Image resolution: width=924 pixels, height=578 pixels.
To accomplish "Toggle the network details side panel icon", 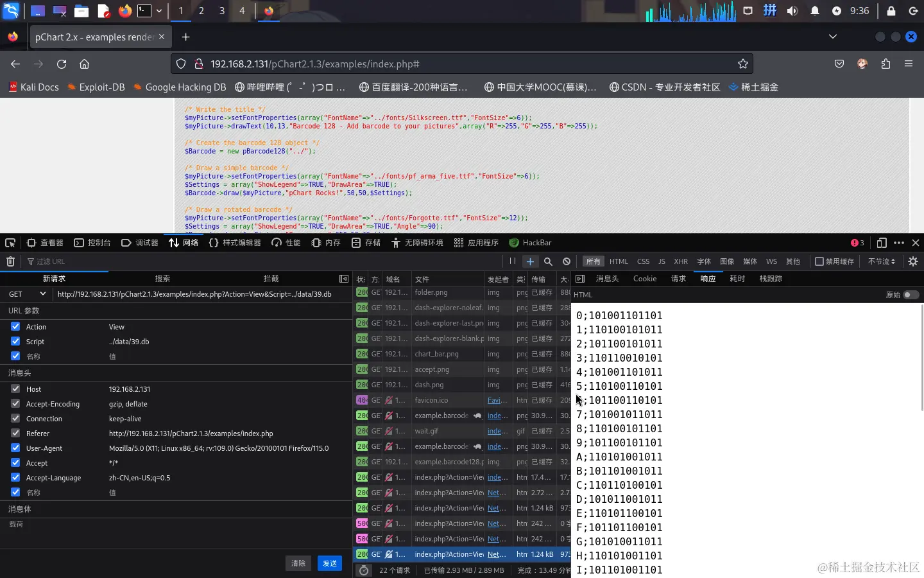I will pos(580,279).
